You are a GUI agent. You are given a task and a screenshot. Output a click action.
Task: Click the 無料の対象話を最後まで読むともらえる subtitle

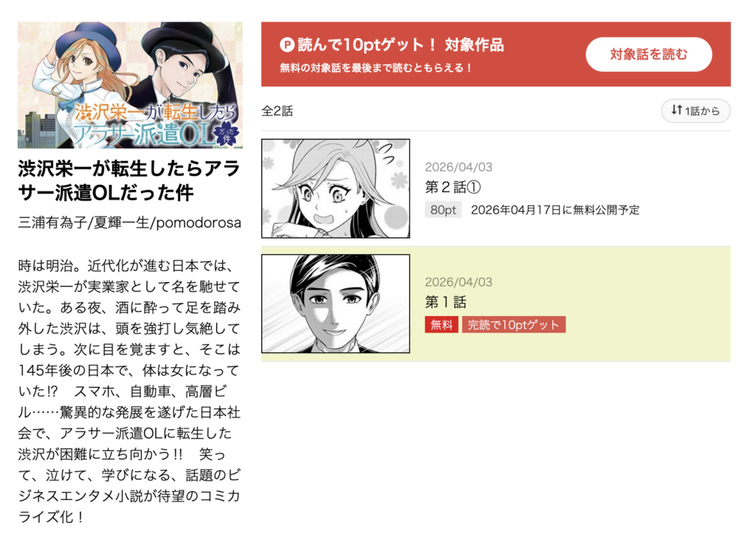376,68
